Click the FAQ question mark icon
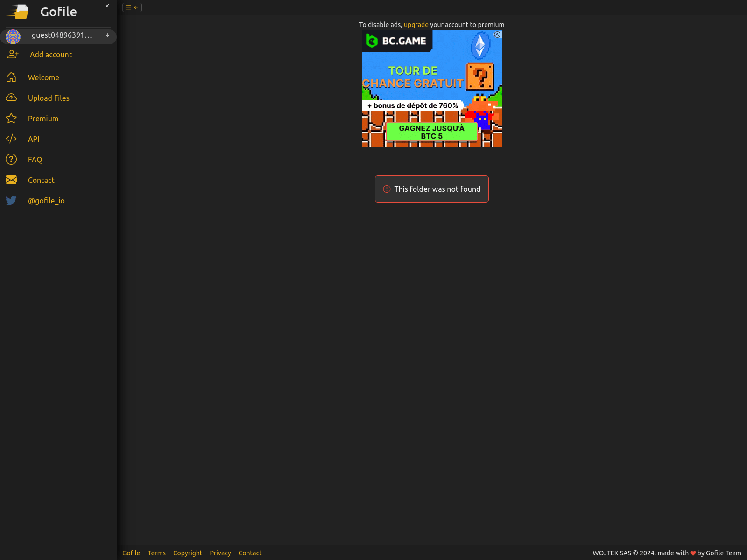This screenshot has height=560, width=747. pyautogui.click(x=11, y=159)
